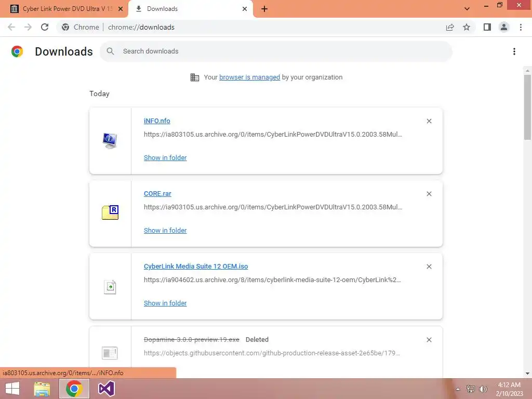Select the Downloads tab

190,9
